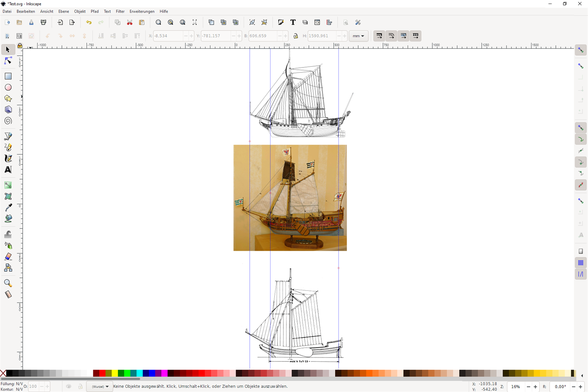Select the Rectangle tool
Screen dimensions: 588x392
pyautogui.click(x=8, y=76)
